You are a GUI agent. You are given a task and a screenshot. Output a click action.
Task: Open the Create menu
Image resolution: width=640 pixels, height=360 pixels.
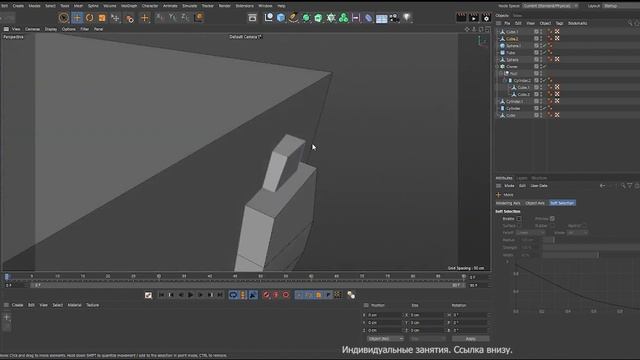point(18,6)
